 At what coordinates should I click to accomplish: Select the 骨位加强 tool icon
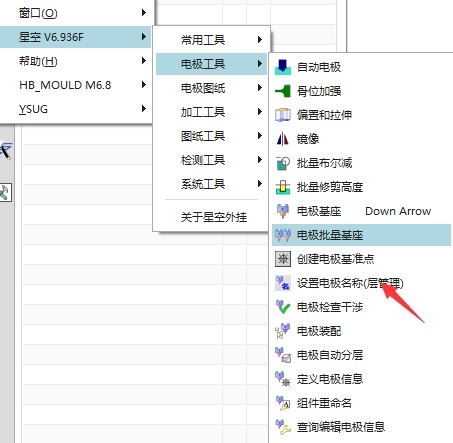283,91
